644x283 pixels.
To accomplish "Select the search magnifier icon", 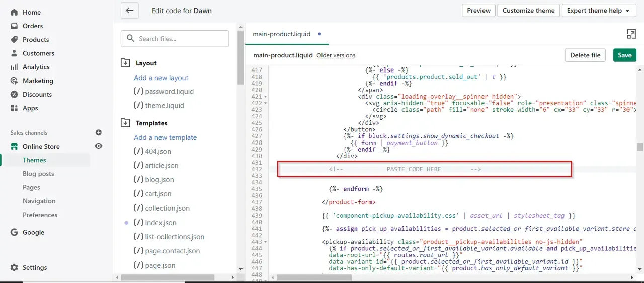I will coord(131,38).
